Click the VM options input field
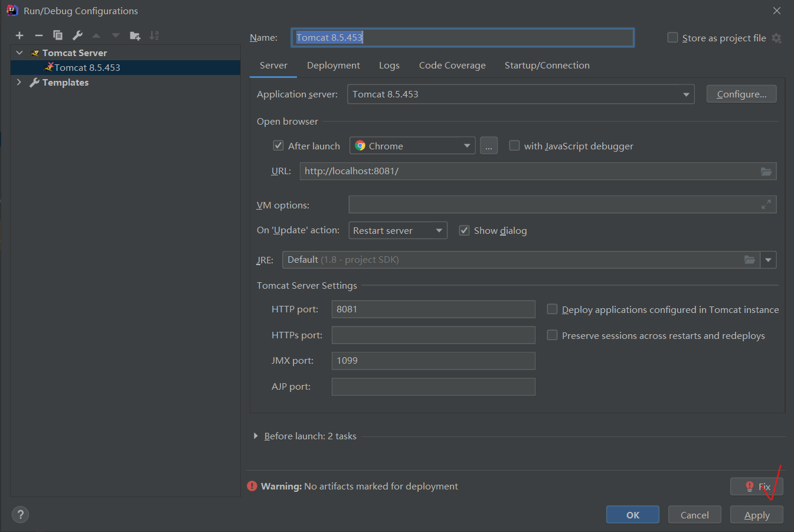The width and height of the screenshot is (794, 532). 562,204
